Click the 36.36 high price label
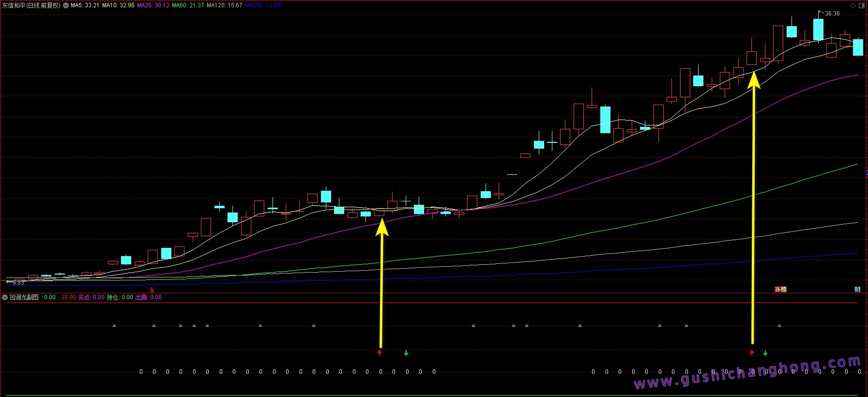The height and width of the screenshot is (397, 868). click(x=832, y=14)
